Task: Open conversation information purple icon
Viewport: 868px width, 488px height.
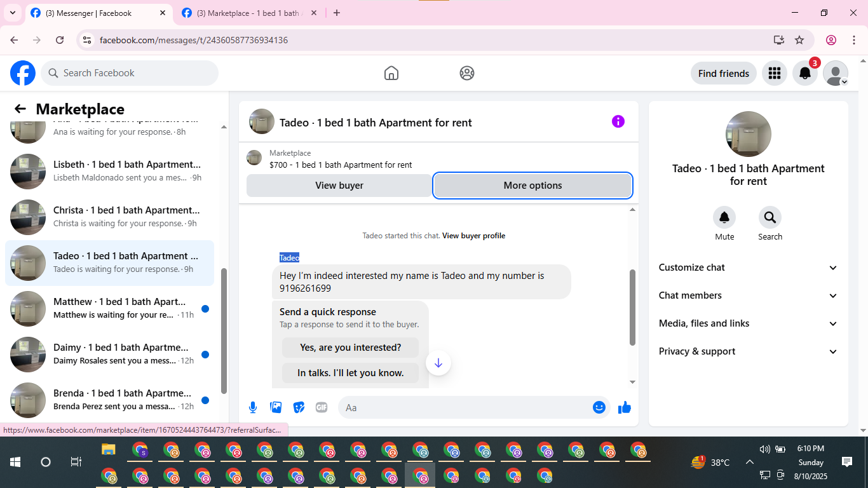Action: point(618,121)
